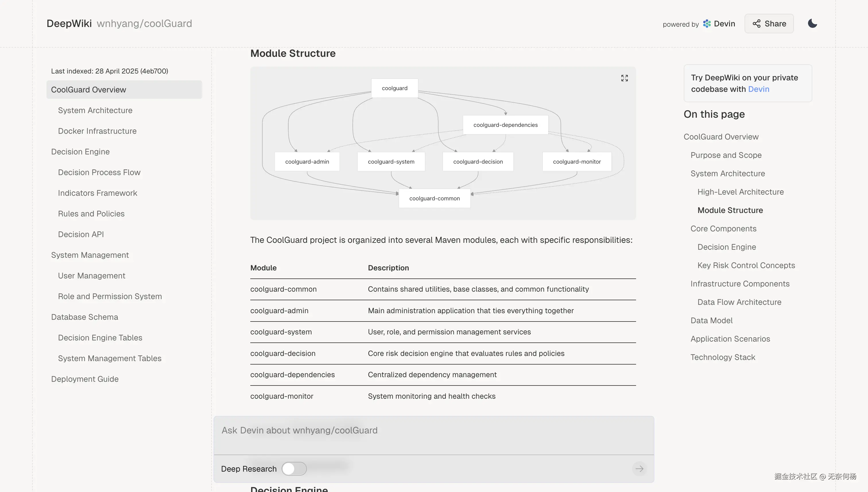The image size is (868, 492).
Task: Toggle dark mode moon icon
Action: [812, 23]
